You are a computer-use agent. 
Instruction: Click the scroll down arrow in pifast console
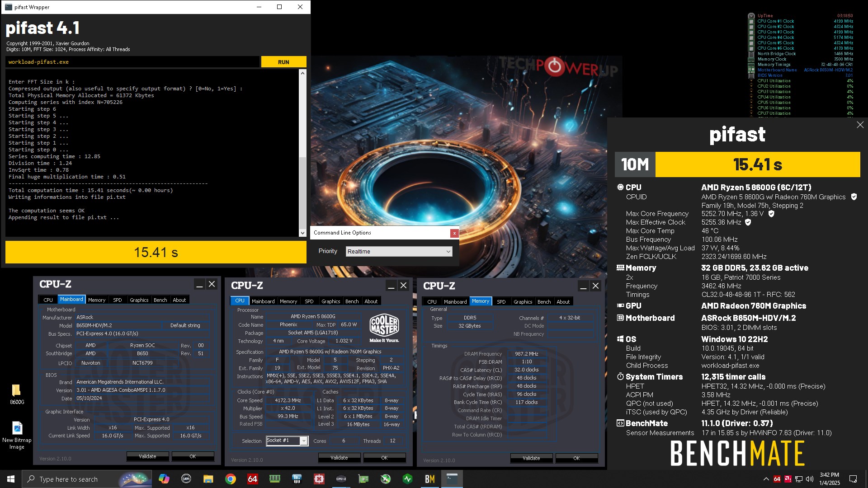point(302,233)
